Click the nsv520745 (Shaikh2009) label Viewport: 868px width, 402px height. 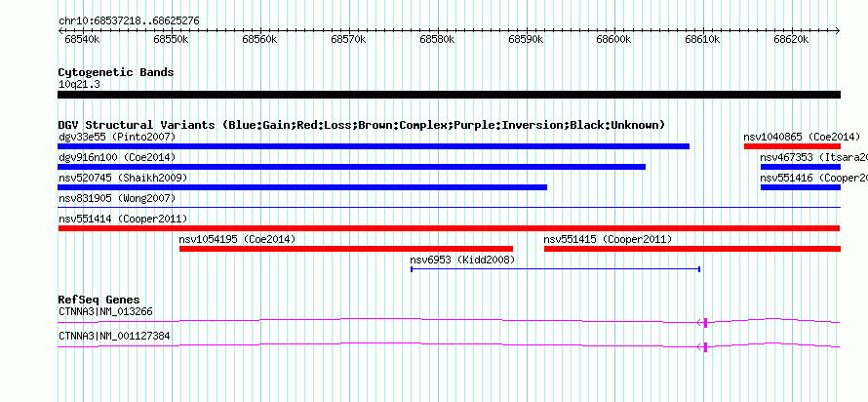pos(123,178)
